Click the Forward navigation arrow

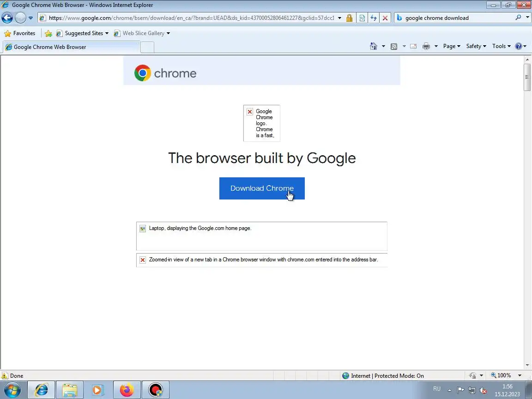20,18
